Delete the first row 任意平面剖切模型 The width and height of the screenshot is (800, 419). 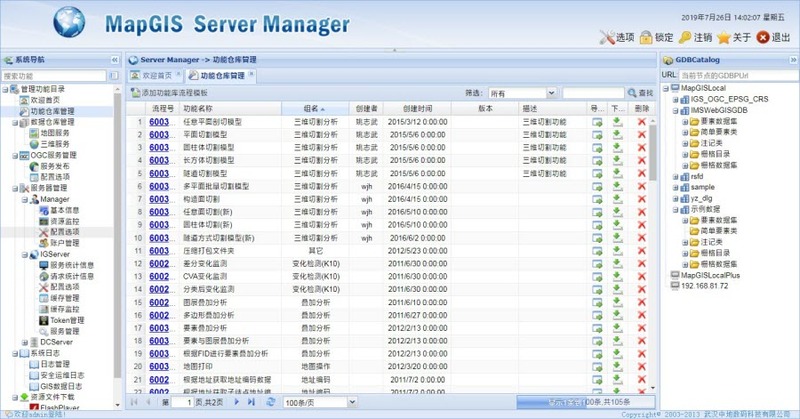(641, 122)
